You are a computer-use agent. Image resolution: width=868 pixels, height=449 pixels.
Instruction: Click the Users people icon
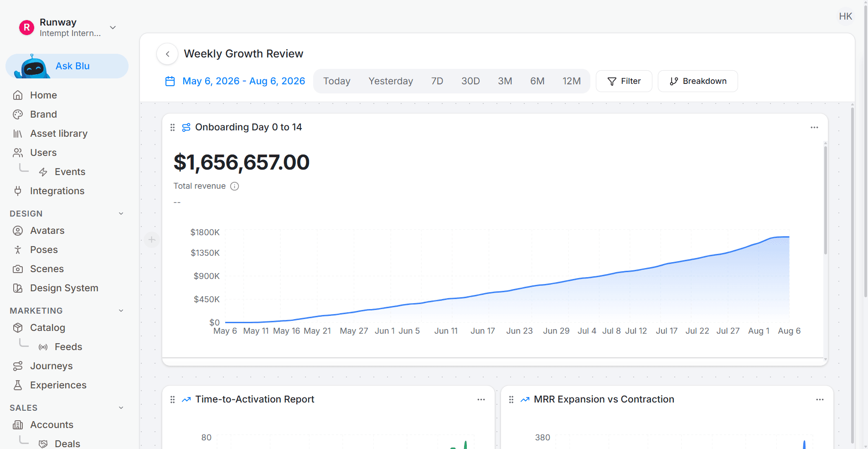click(18, 153)
